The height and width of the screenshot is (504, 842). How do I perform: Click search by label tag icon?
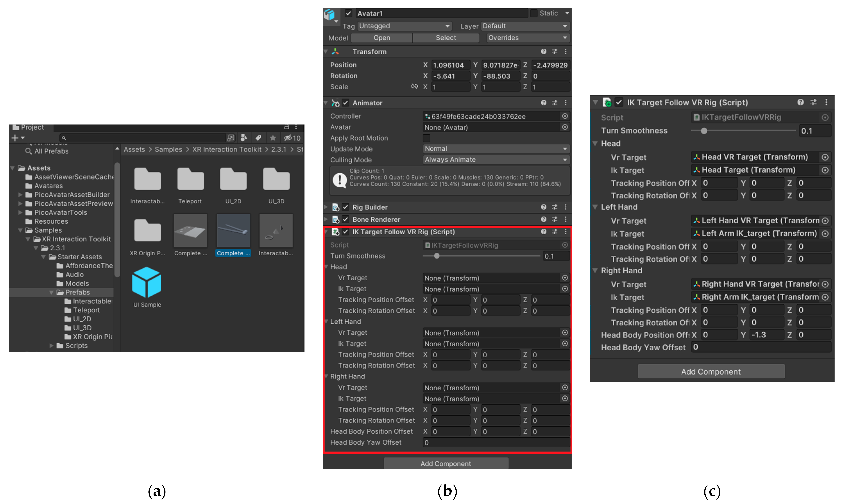click(x=258, y=138)
